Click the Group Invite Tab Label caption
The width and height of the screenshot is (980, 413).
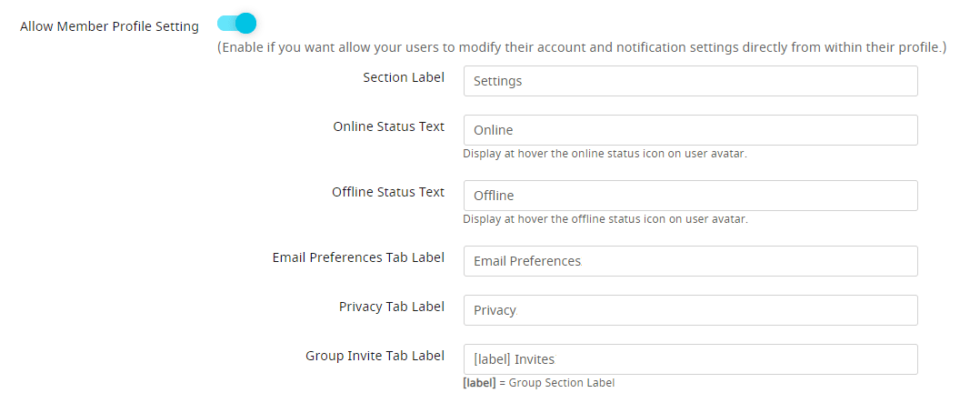[375, 356]
